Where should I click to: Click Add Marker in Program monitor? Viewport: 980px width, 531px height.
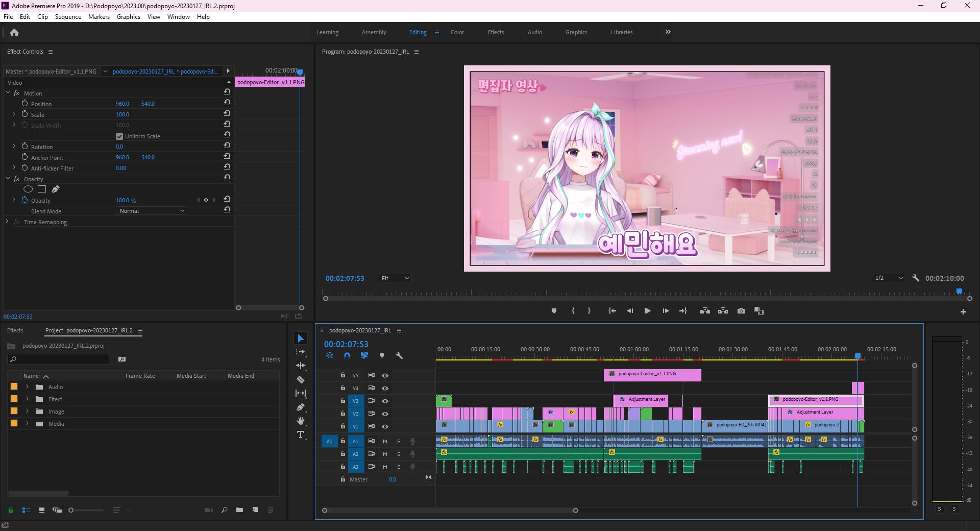(x=554, y=311)
